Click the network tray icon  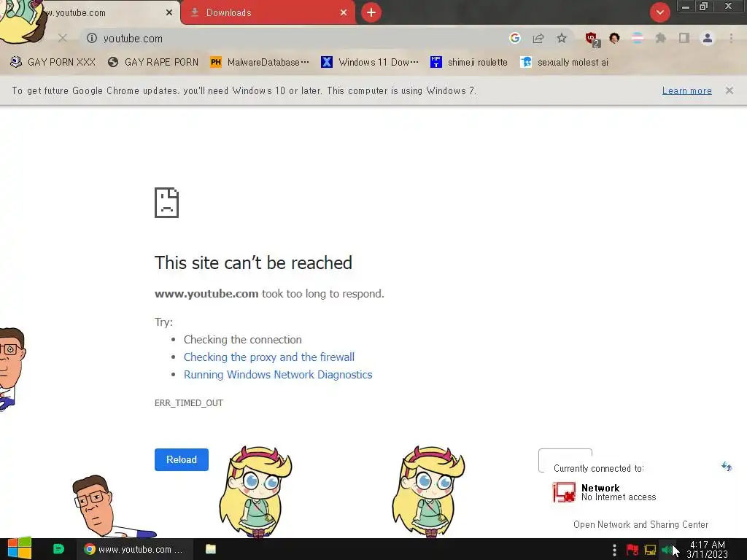click(650, 550)
